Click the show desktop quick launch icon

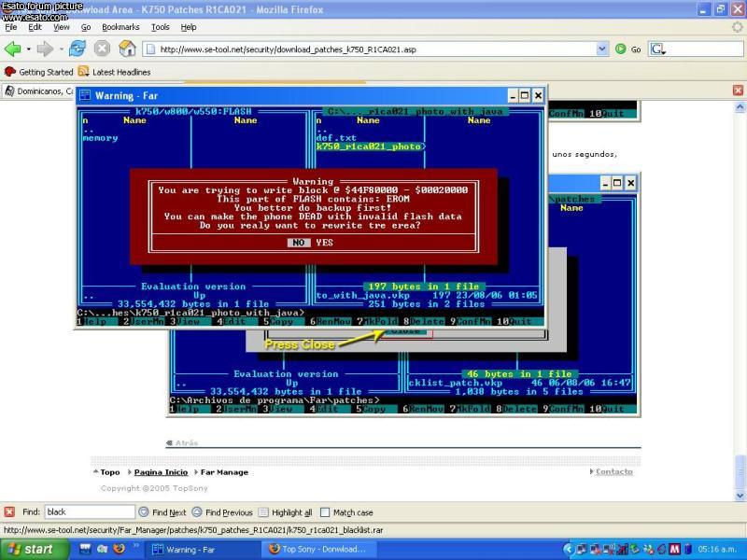(85, 549)
